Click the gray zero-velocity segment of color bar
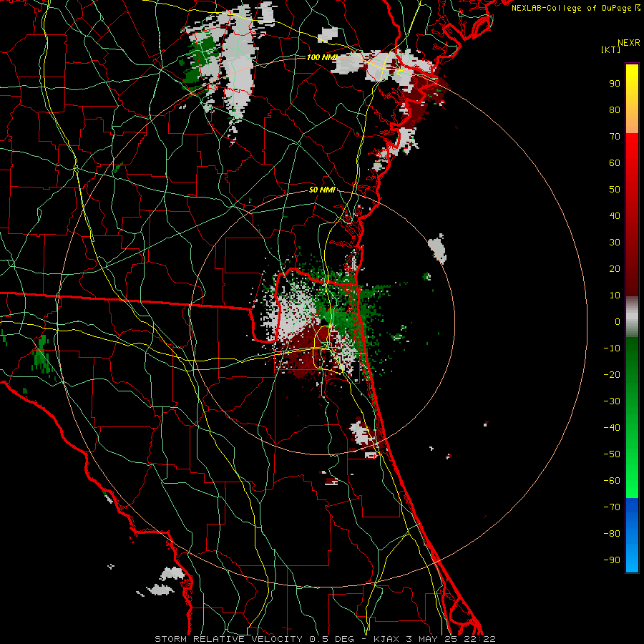644x644 pixels. coord(632,317)
